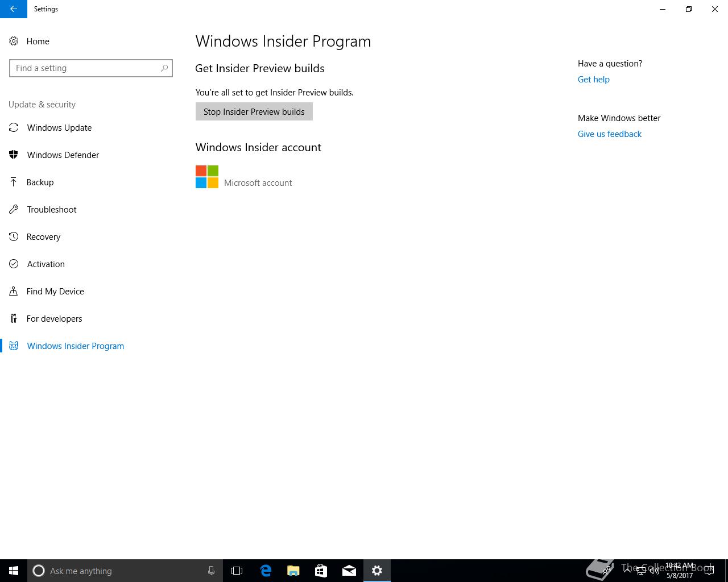Click the Cortana circle icon
This screenshot has height=582, width=728.
(x=39, y=571)
